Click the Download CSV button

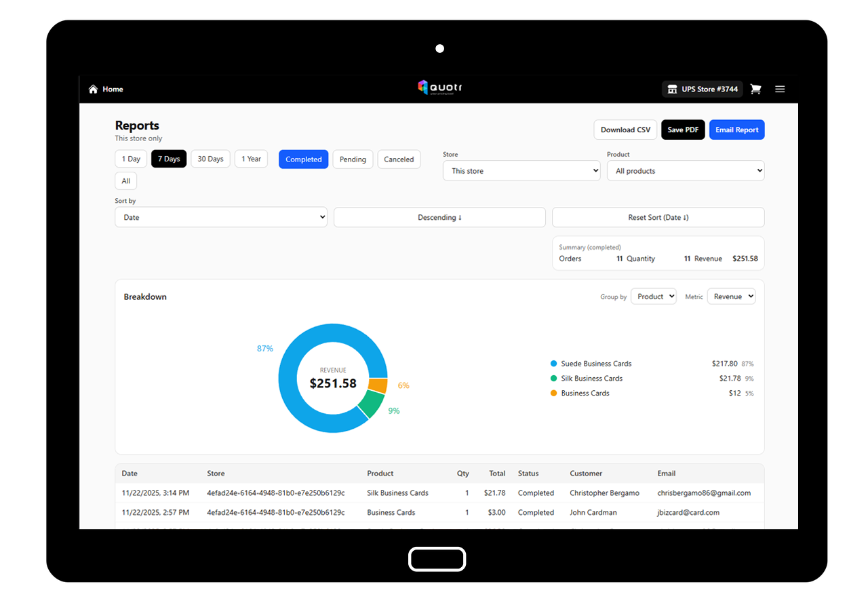point(625,130)
